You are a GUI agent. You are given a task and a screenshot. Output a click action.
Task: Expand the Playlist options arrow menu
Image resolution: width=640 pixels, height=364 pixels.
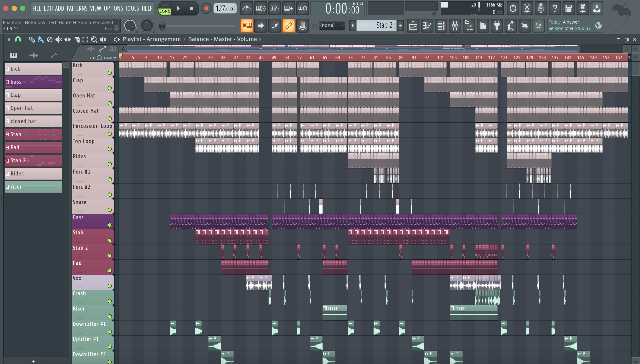(x=9, y=39)
